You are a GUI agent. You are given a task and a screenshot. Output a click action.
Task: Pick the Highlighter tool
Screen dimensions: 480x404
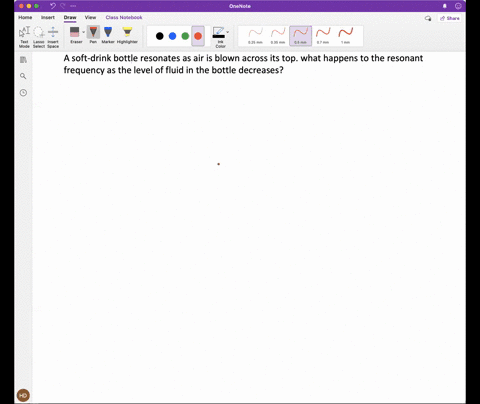coord(127,35)
